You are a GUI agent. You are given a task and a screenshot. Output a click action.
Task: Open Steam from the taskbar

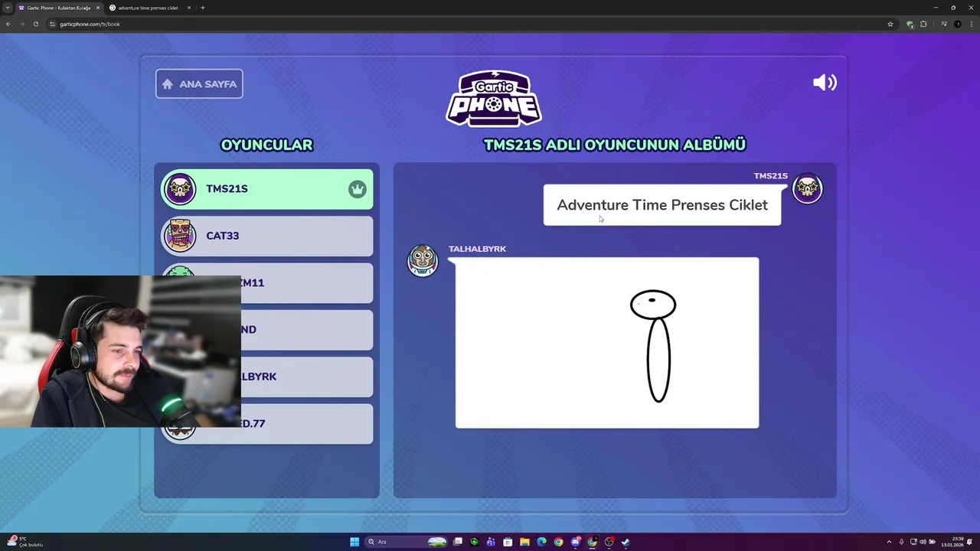click(x=626, y=542)
